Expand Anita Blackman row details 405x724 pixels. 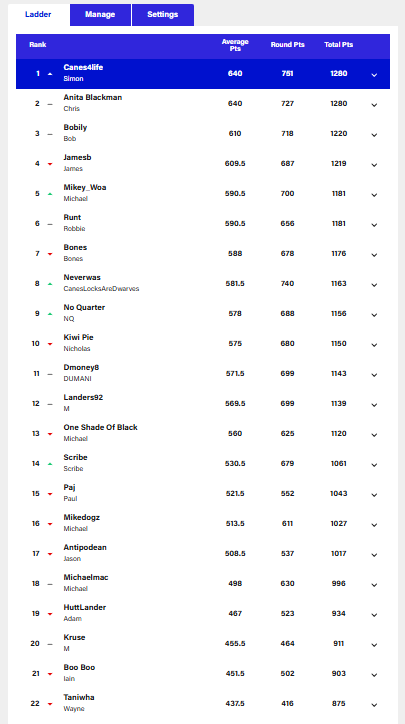[x=374, y=105]
